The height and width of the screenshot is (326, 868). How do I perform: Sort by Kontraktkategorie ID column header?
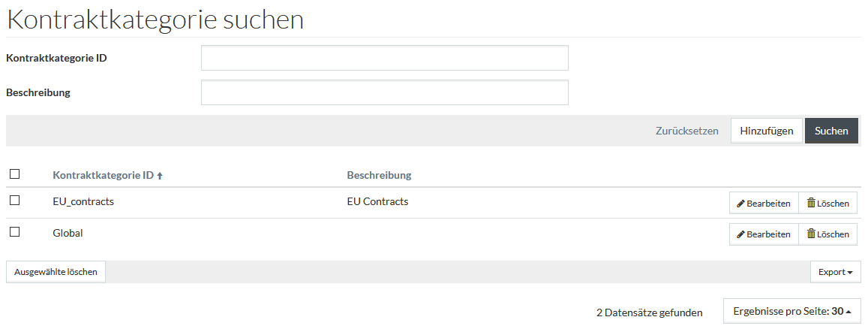click(x=103, y=175)
